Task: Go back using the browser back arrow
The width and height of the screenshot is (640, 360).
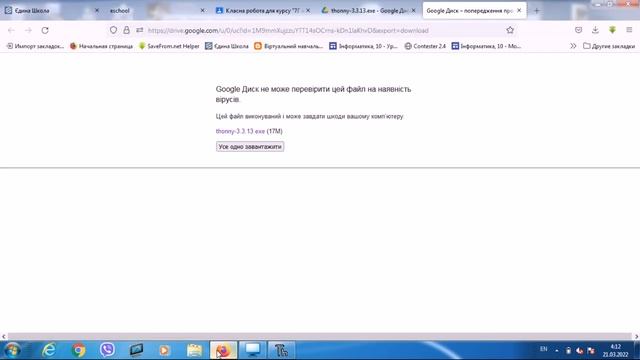Action: click(11, 30)
